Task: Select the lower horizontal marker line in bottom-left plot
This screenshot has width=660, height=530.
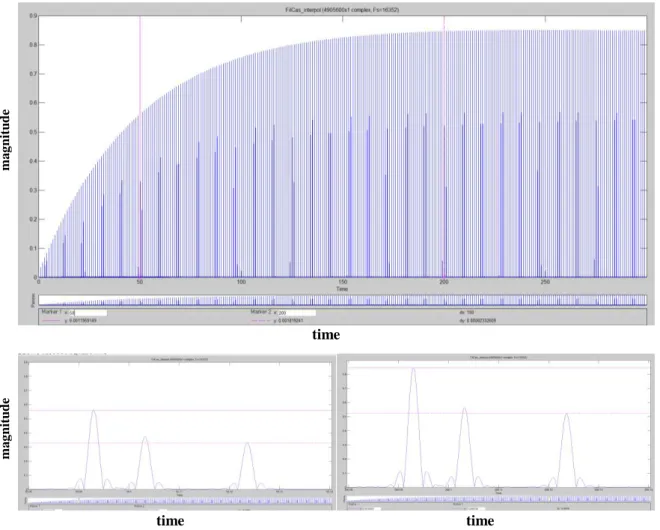Action: point(180,443)
